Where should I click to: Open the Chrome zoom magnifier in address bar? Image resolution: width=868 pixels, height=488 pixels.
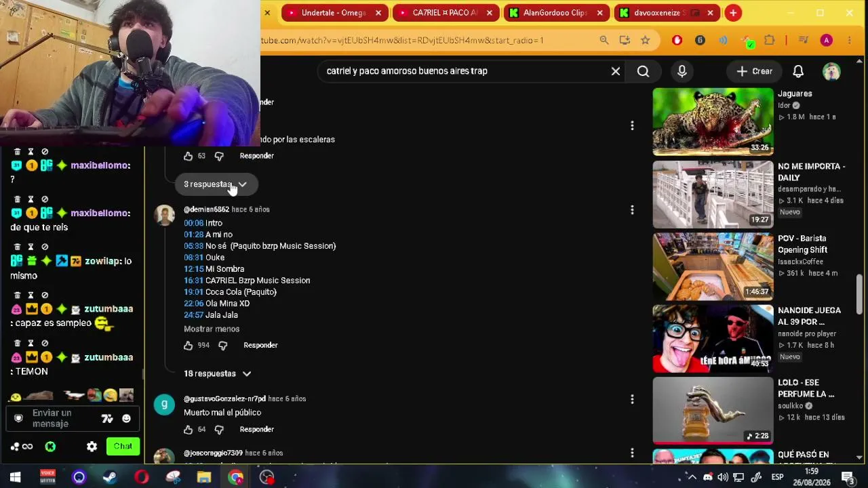[604, 41]
